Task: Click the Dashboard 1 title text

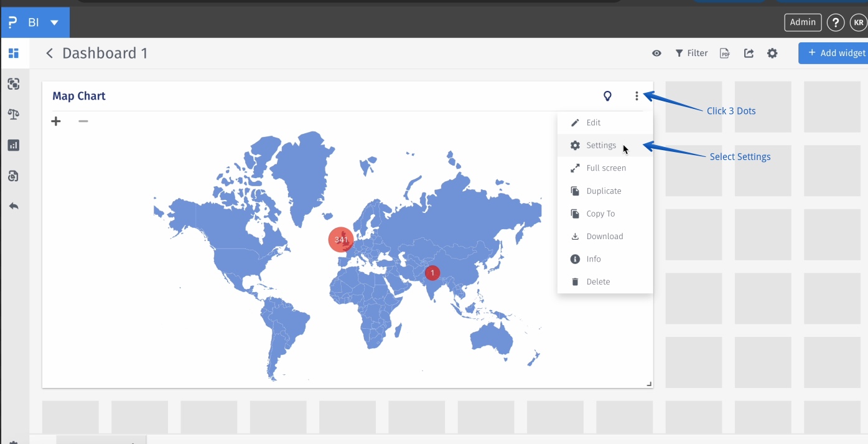Action: [105, 54]
